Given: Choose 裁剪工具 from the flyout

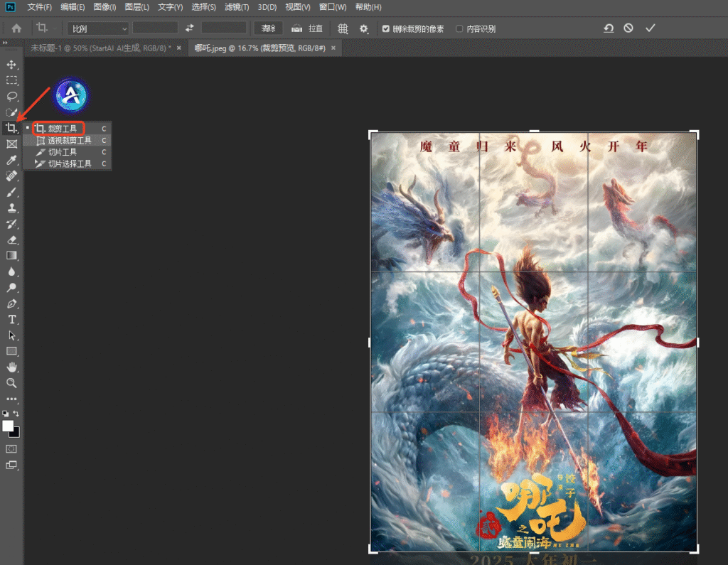Looking at the screenshot, I should click(67, 129).
